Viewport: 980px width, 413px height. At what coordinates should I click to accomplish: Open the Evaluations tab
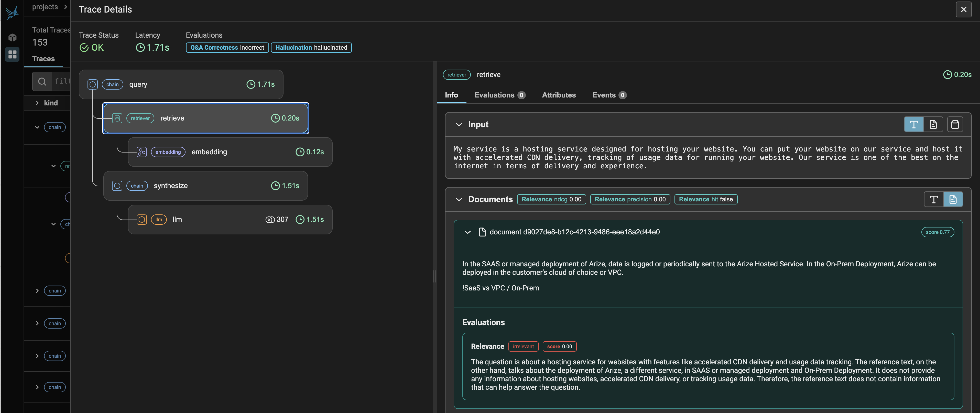(x=499, y=95)
